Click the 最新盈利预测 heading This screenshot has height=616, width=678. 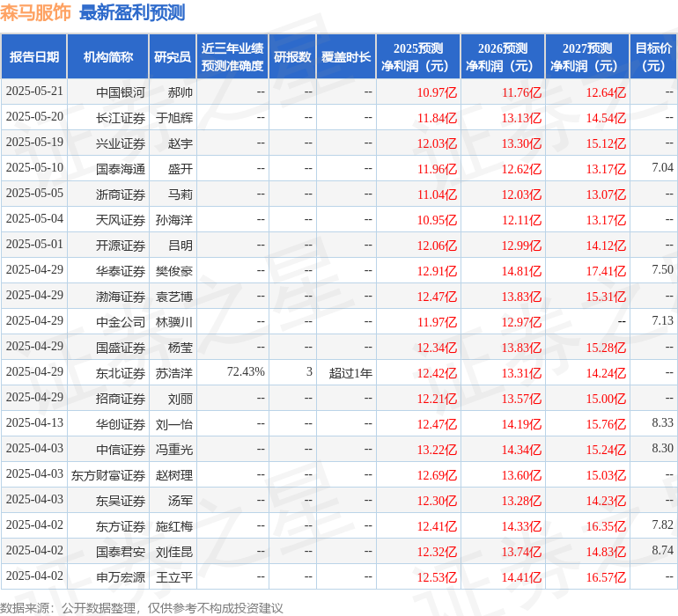pyautogui.click(x=132, y=13)
